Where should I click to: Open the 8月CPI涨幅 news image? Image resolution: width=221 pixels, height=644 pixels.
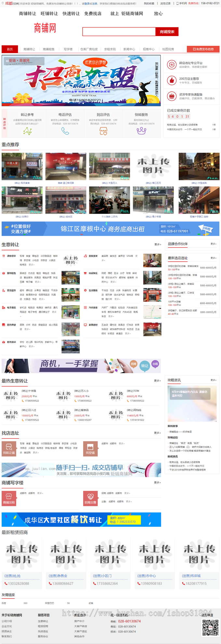click(192, 404)
